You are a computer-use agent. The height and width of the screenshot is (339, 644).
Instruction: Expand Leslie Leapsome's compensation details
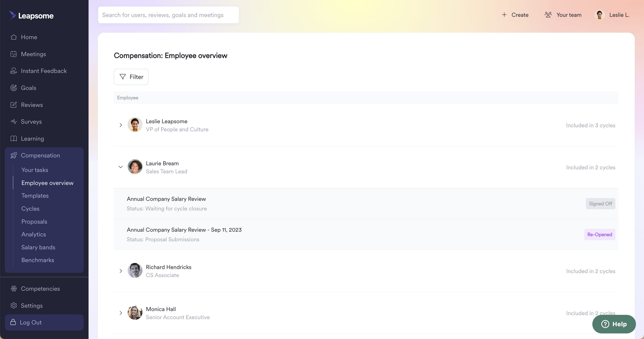pyautogui.click(x=121, y=125)
